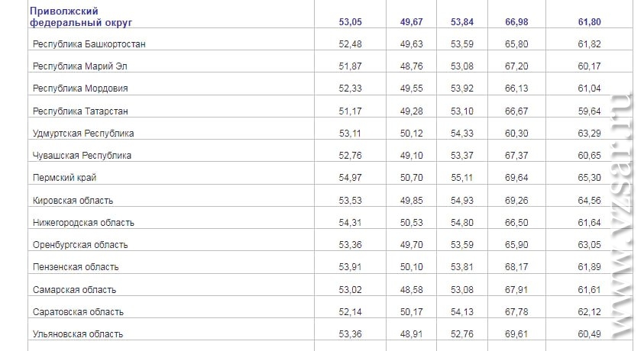The image size is (644, 351).
Task: Click the 60,30 value for Удмуртская Республика
Action: (x=516, y=134)
